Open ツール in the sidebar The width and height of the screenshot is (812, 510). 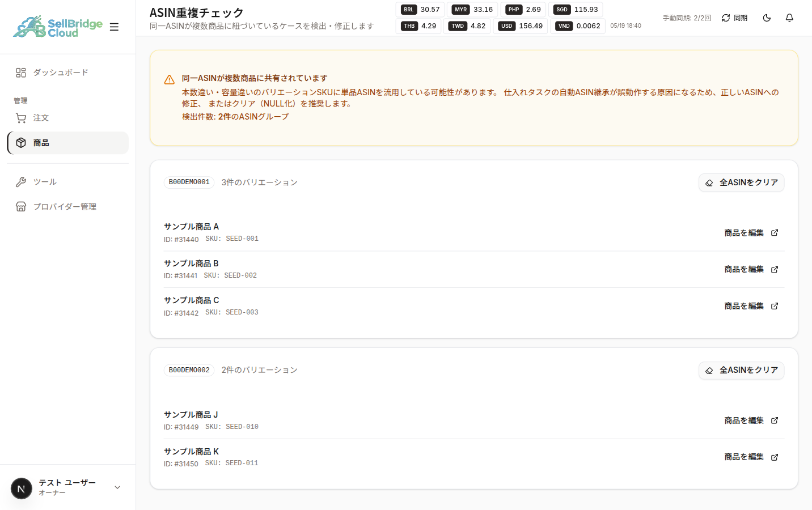(x=67, y=182)
